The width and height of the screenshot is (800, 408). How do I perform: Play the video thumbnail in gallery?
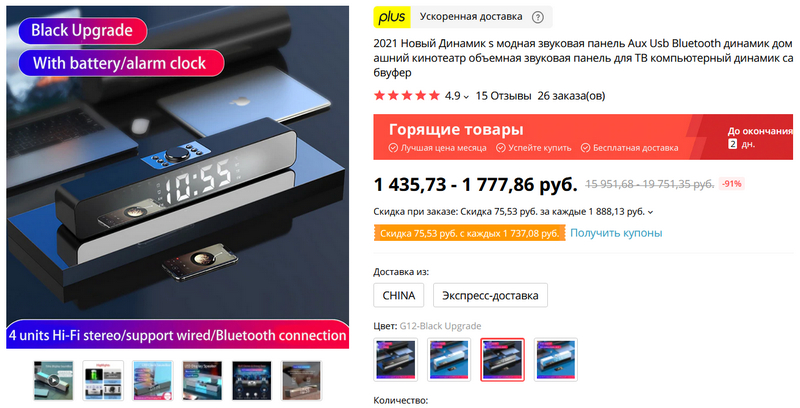pyautogui.click(x=54, y=380)
